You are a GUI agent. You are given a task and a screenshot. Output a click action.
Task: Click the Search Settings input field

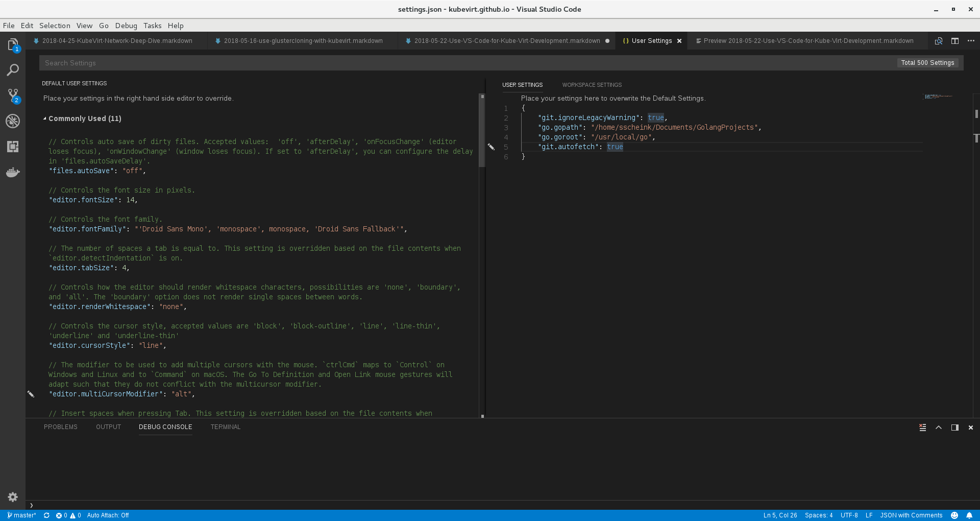coord(459,63)
